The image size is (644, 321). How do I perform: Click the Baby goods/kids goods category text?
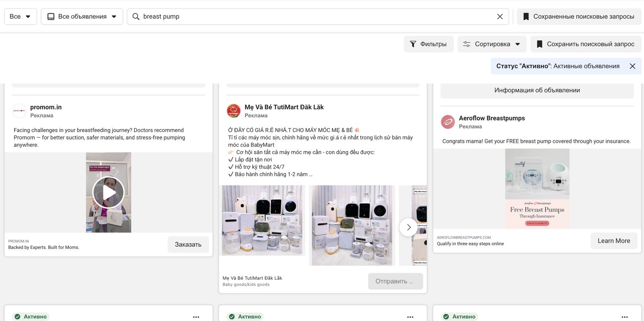tap(246, 284)
